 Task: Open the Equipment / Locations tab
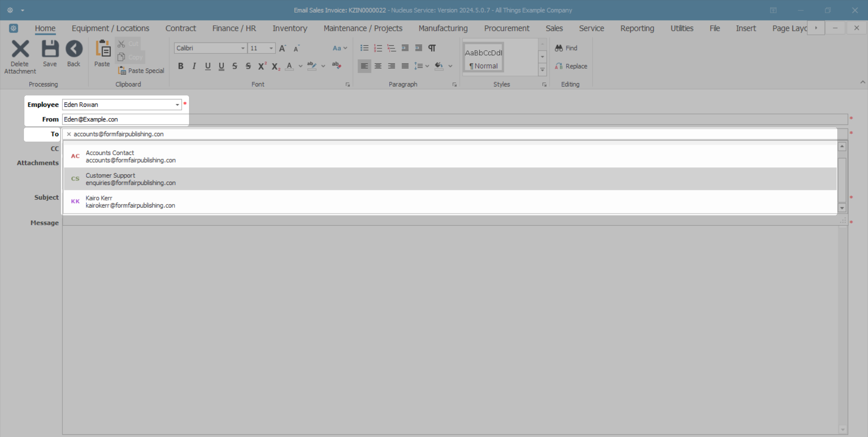pyautogui.click(x=110, y=28)
